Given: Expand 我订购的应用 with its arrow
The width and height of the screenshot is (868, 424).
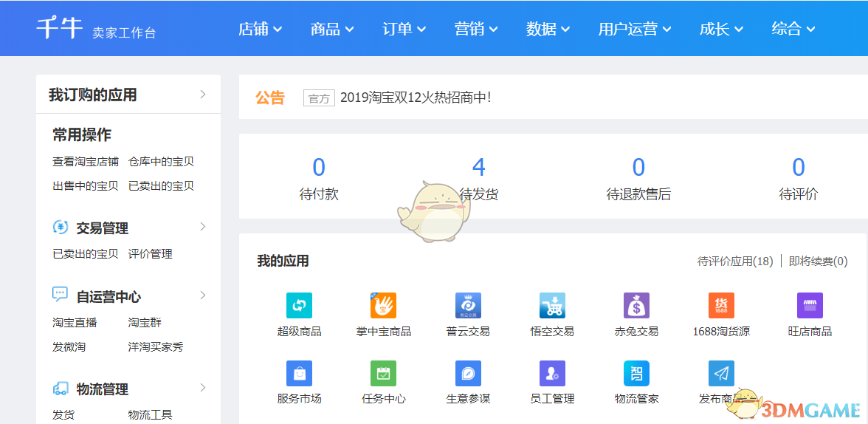Looking at the screenshot, I should click(202, 95).
